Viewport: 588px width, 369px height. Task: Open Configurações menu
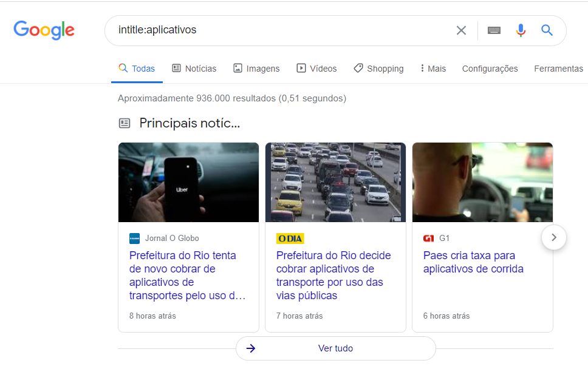(490, 69)
